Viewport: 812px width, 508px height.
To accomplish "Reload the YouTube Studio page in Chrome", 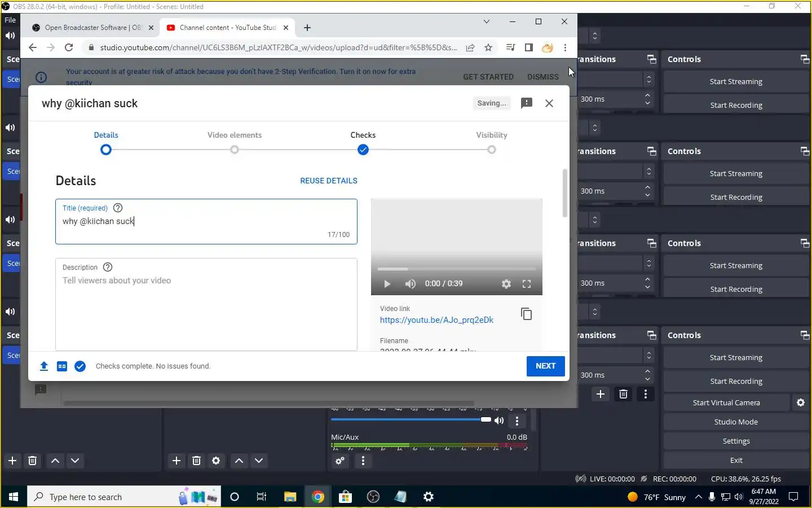I will click(x=69, y=47).
